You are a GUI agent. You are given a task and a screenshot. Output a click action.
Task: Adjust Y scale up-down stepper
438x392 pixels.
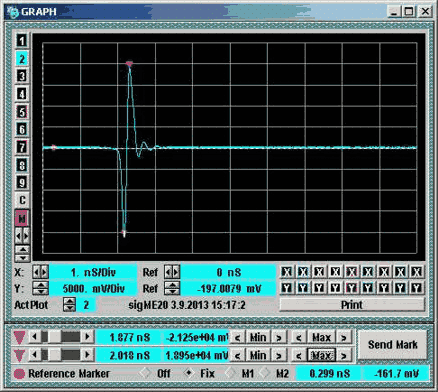pos(40,288)
